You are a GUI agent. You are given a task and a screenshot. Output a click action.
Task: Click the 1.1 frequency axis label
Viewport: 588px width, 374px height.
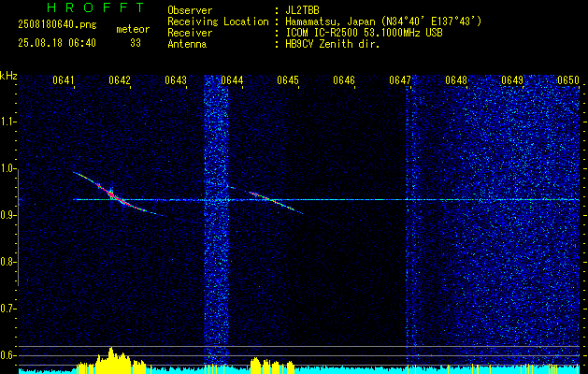tap(7, 122)
